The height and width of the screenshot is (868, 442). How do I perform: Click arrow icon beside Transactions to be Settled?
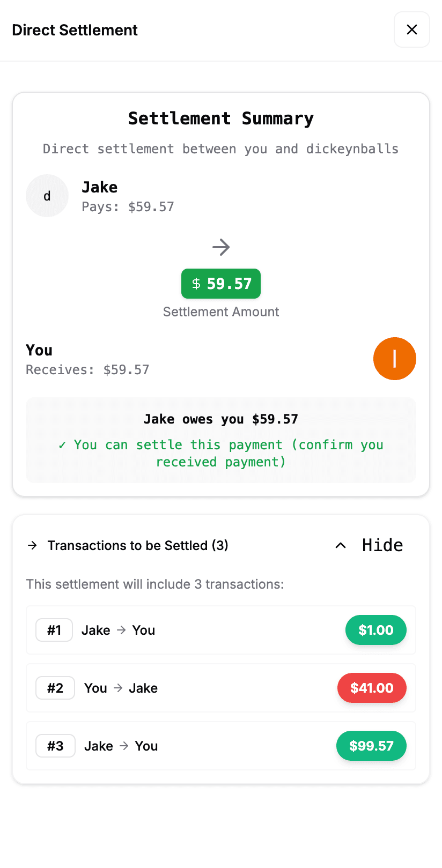point(33,545)
